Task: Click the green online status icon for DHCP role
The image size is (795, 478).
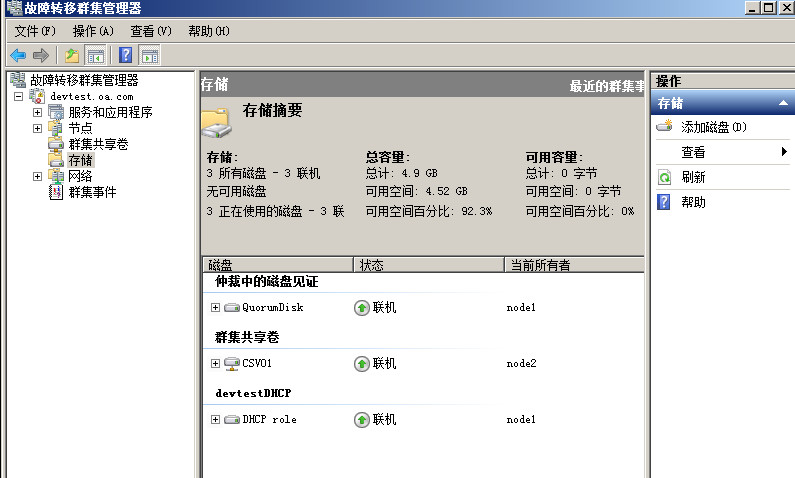Action: (x=362, y=420)
